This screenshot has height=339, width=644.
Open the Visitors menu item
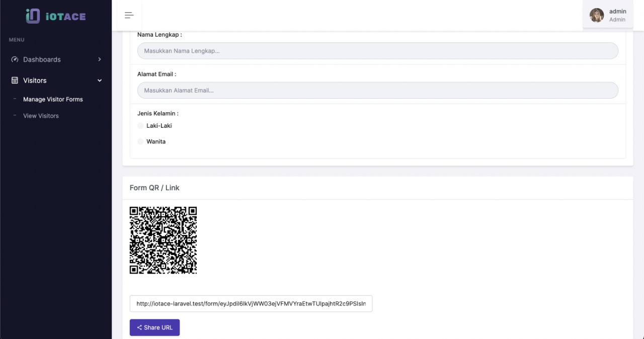pos(56,80)
